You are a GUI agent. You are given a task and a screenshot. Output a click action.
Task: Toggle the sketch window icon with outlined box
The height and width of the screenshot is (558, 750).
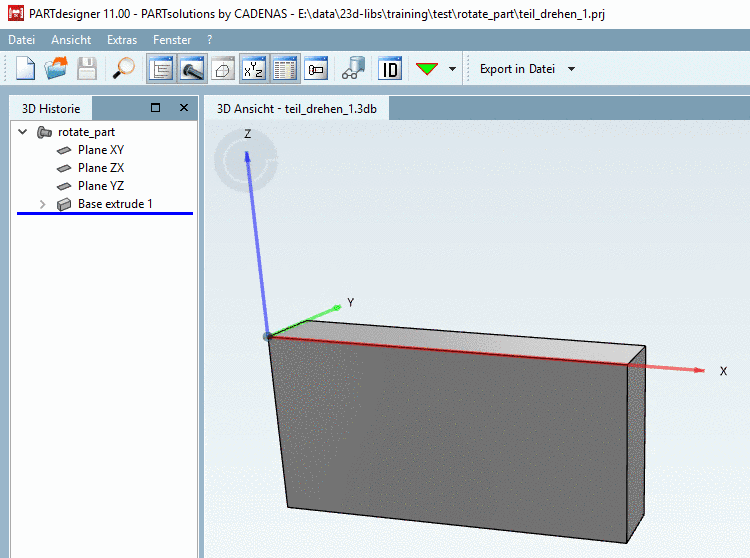coord(223,69)
